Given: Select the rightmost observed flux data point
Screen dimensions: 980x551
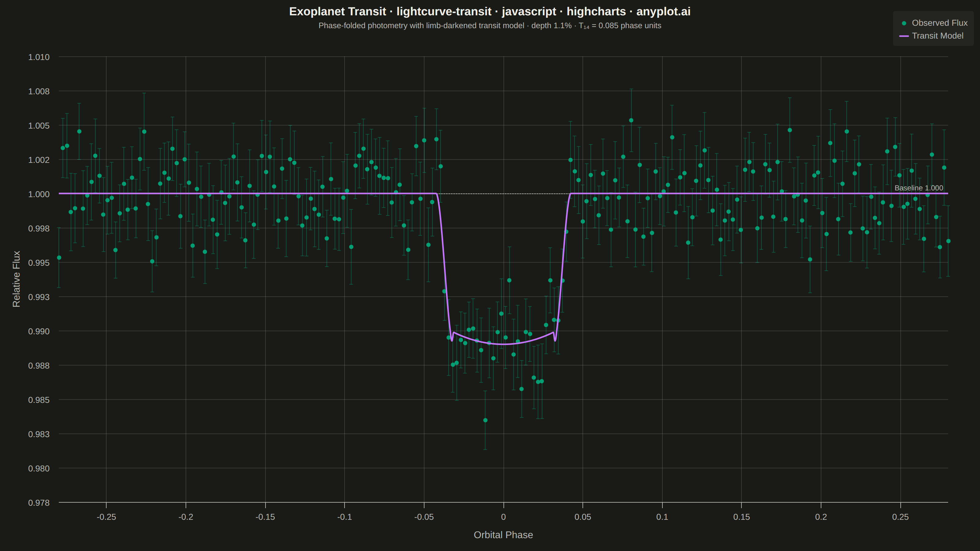Looking at the screenshot, I should pos(948,241).
